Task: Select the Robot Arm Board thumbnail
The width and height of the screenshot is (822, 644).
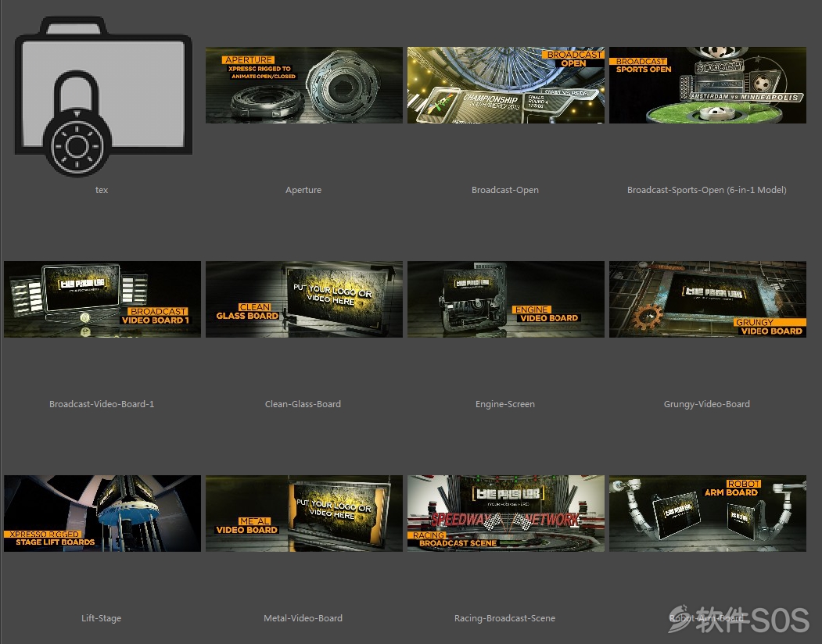Action: tap(708, 513)
